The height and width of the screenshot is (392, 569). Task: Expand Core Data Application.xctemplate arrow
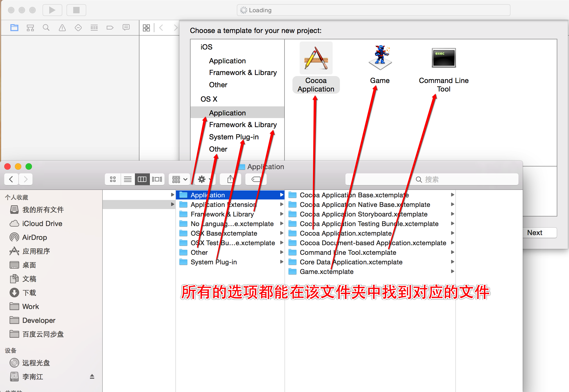(452, 262)
